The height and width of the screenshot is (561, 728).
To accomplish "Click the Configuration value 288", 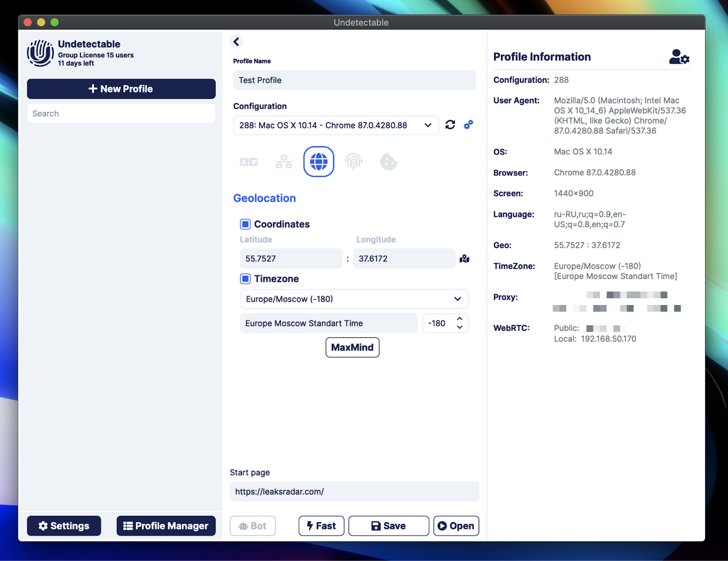I will tap(561, 80).
